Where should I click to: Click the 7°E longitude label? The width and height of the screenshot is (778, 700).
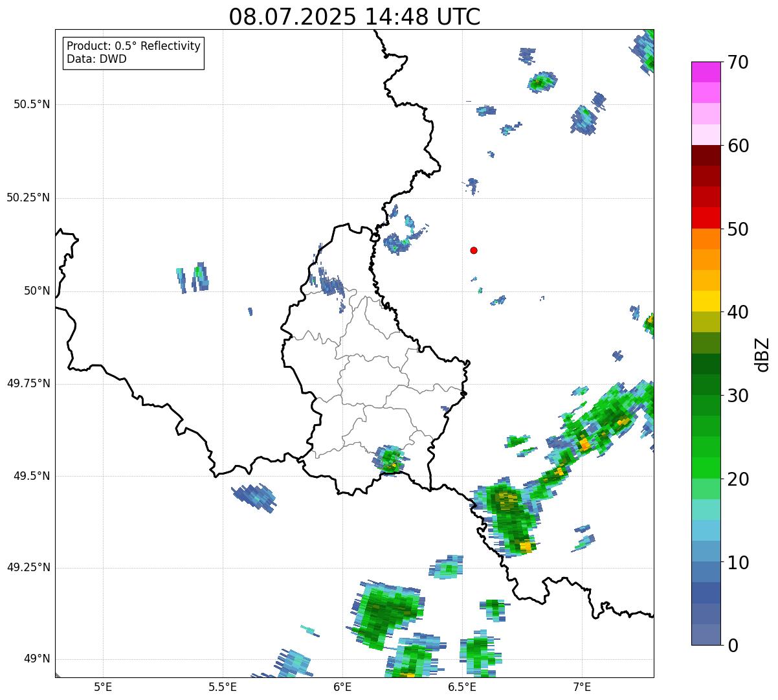(582, 687)
